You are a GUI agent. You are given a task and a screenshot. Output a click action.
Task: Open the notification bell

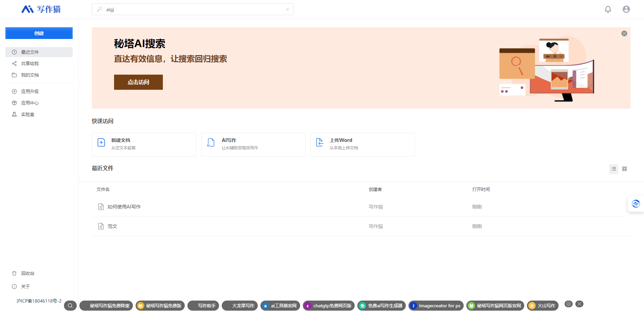(608, 9)
